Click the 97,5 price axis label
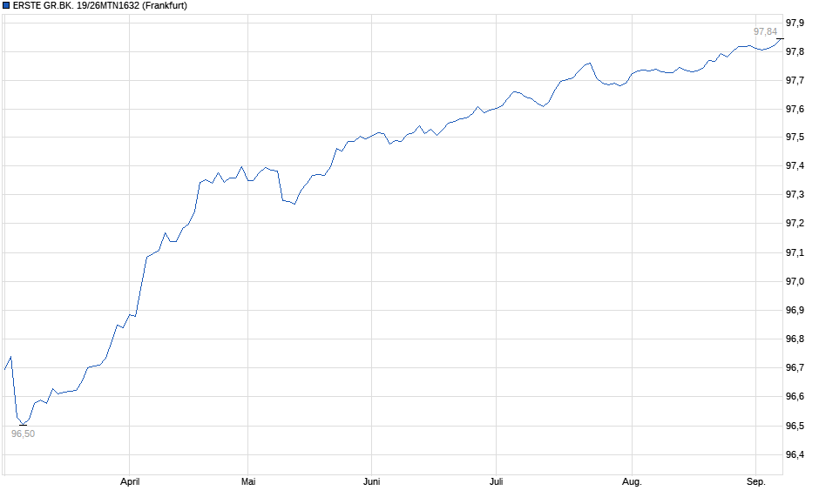This screenshot has height=504, width=819. point(795,138)
